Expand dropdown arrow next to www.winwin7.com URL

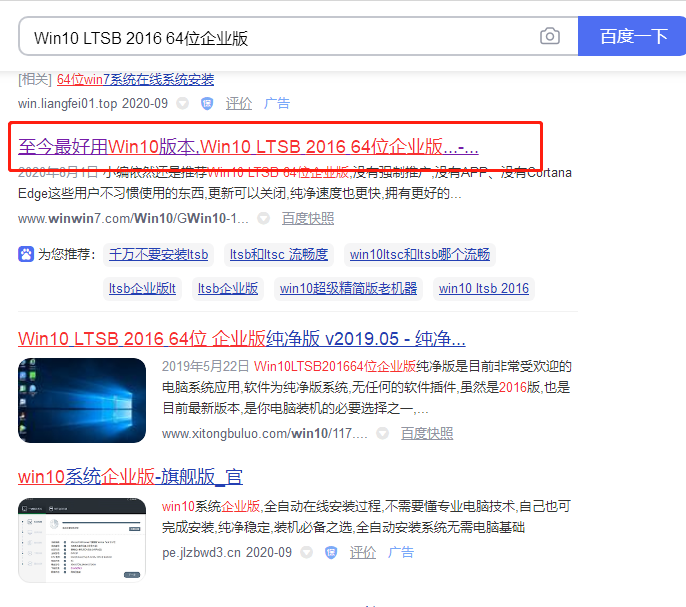(263, 218)
